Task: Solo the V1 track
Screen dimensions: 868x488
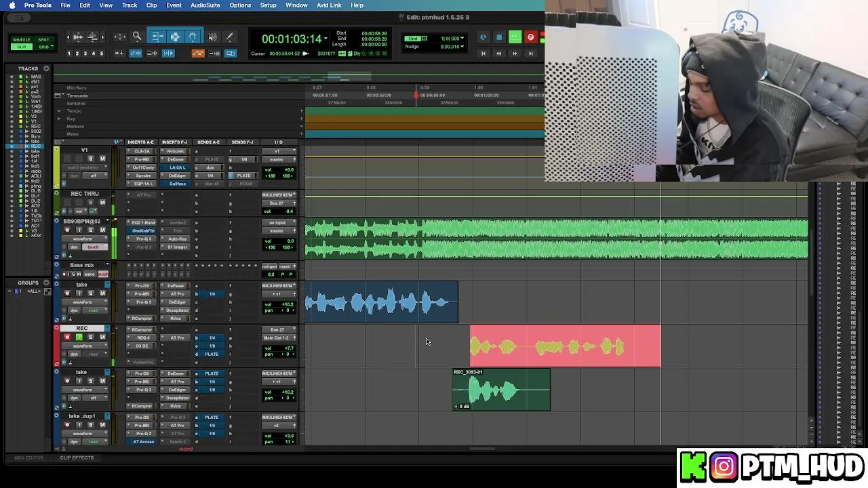Action: [x=91, y=159]
